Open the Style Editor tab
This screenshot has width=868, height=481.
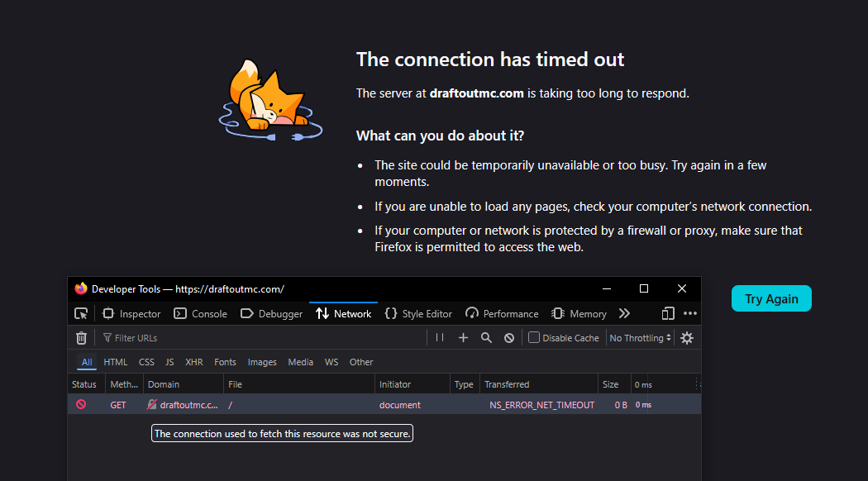click(418, 314)
